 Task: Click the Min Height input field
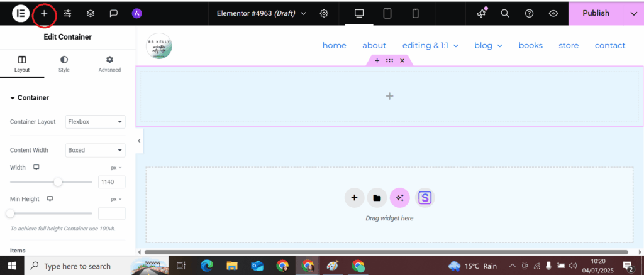112,213
